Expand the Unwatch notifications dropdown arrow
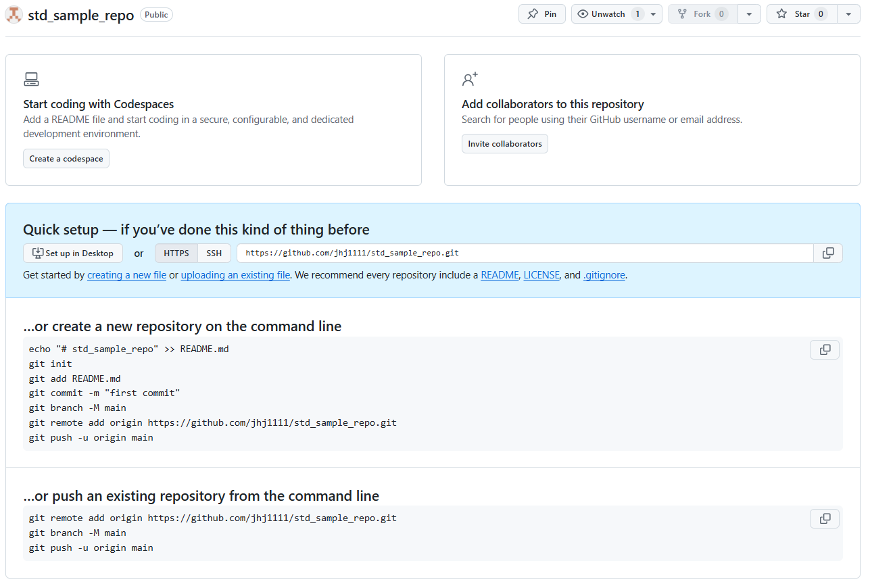Viewport: 870px width, 588px height. 653,14
